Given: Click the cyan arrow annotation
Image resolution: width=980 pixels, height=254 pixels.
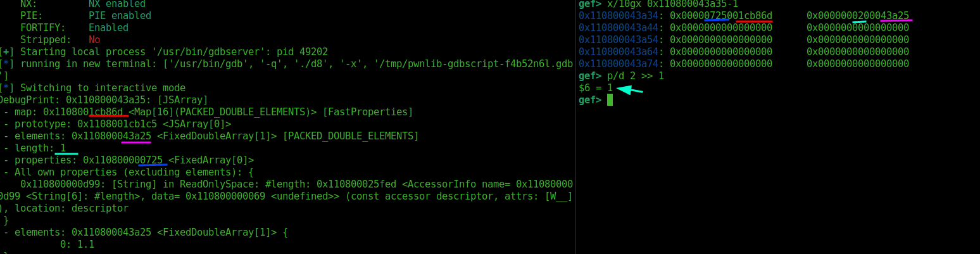Looking at the screenshot, I should [630, 90].
